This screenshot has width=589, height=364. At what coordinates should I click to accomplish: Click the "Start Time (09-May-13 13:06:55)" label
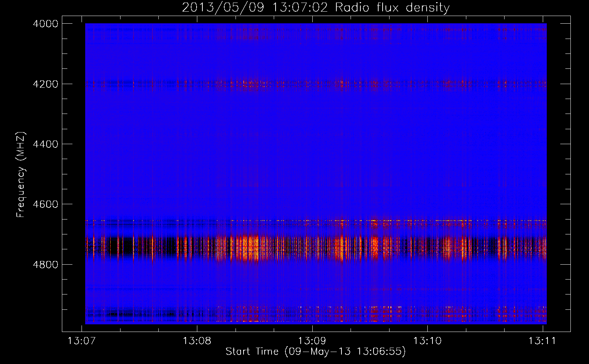coord(316,352)
